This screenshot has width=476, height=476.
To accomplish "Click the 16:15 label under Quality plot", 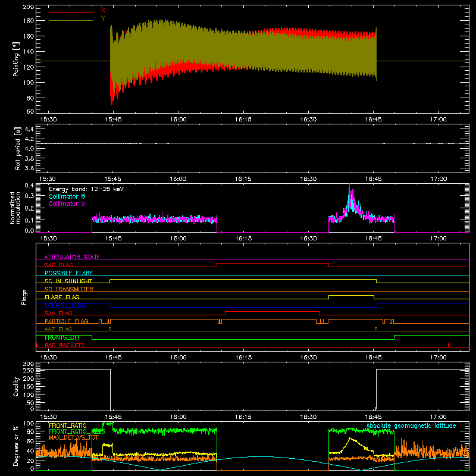I will [243, 417].
